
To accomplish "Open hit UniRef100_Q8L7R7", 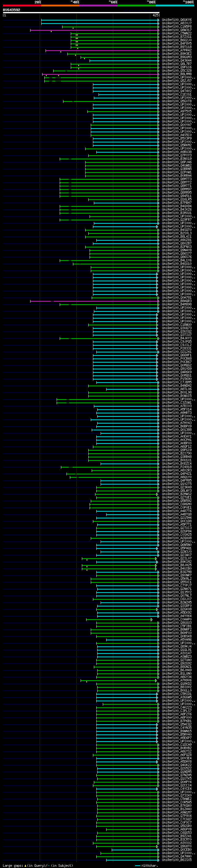I will (177, 64).
